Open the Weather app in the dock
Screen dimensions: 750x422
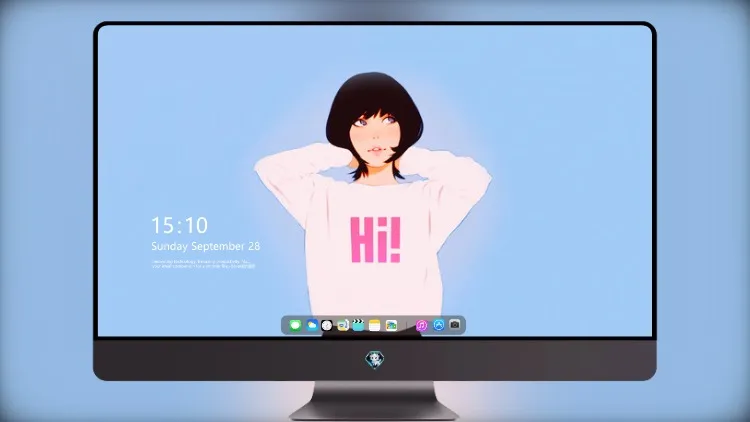pos(312,325)
